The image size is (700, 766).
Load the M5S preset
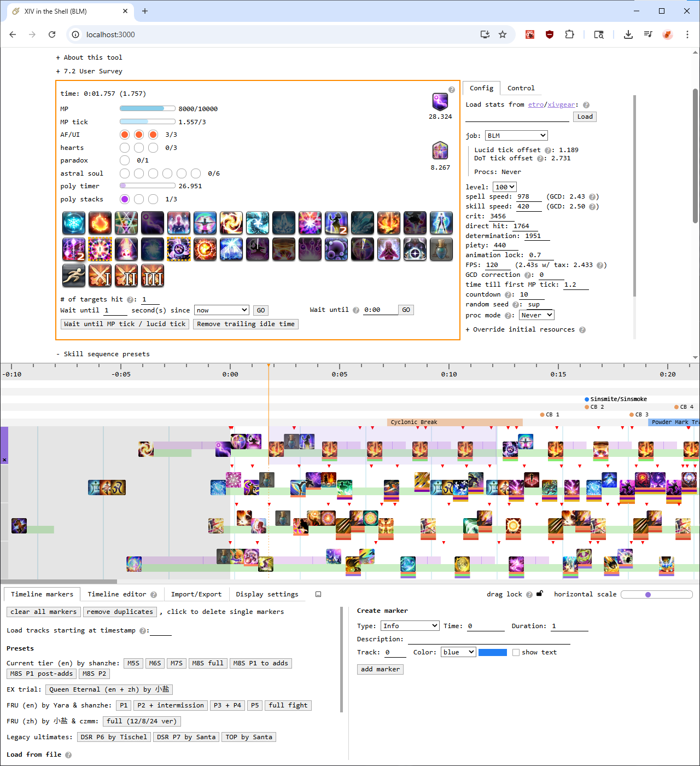pos(133,663)
